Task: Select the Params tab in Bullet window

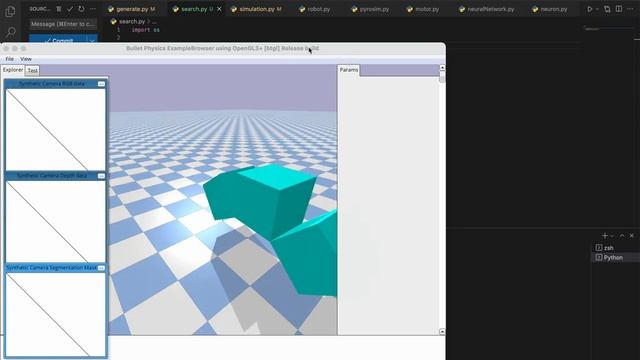Action: click(x=349, y=70)
